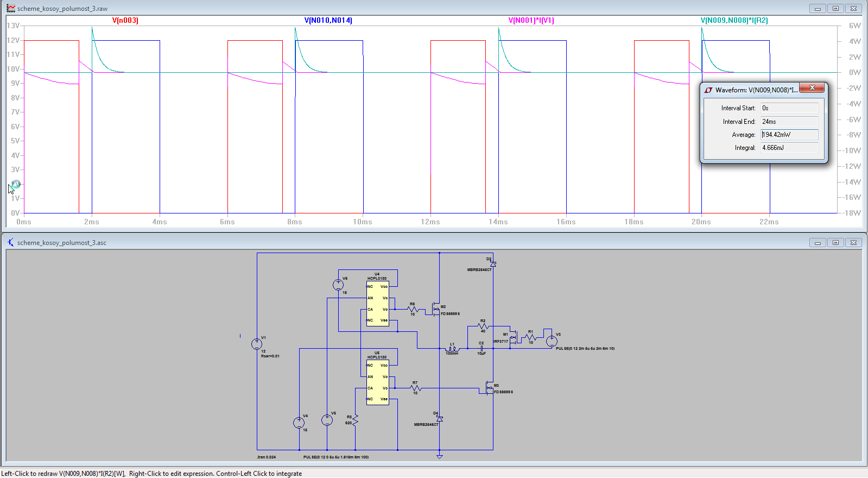Screen dimensions: 868x478
Task: Maximize the scheme_kosoy_polumost_3.asc schematic window
Action: click(835, 243)
